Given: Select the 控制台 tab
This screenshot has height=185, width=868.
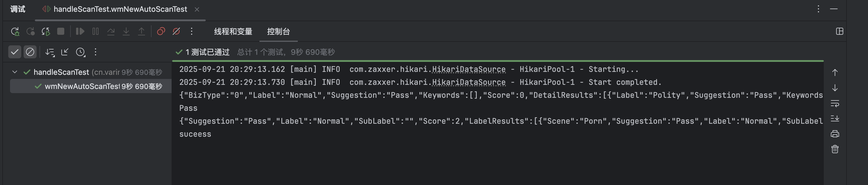Looking at the screenshot, I should pyautogui.click(x=278, y=32).
